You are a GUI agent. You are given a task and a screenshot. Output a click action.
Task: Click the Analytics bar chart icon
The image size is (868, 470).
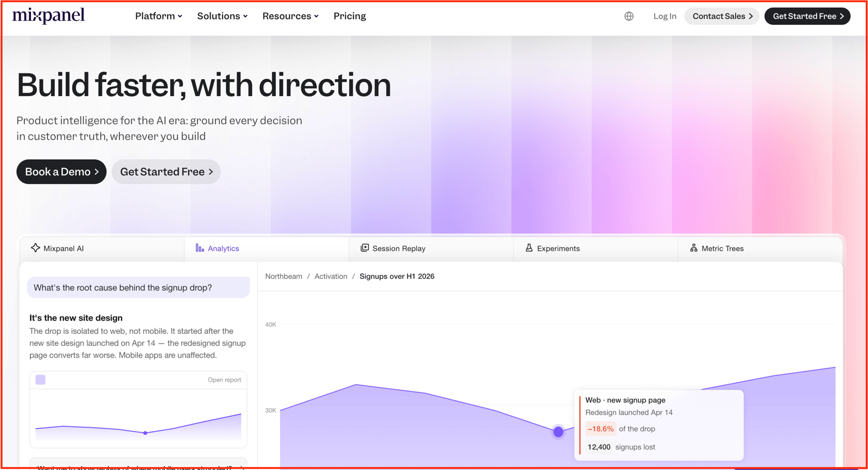coord(200,248)
